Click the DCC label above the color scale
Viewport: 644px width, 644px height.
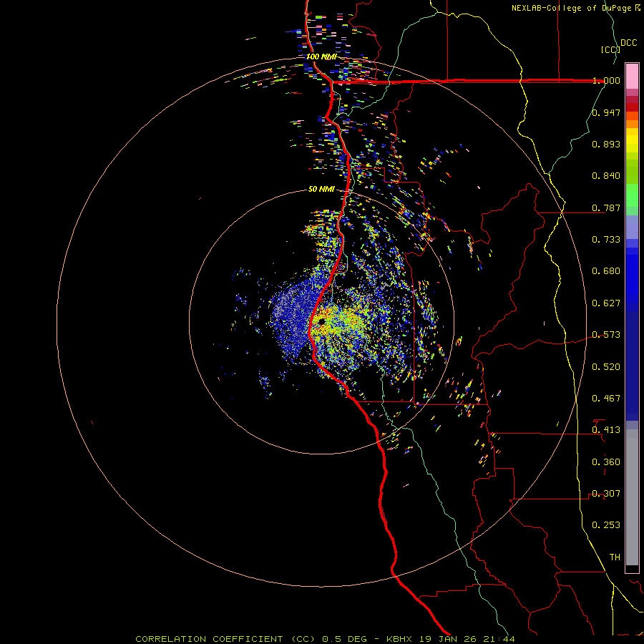click(x=629, y=43)
